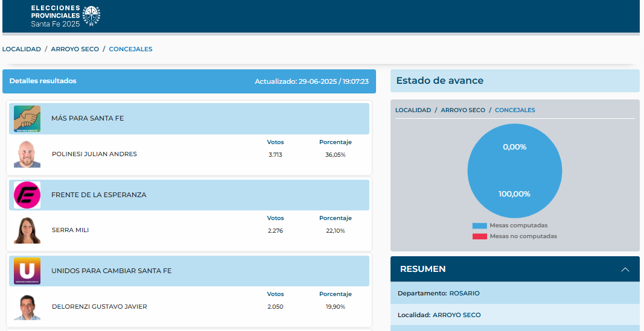This screenshot has height=331, width=644.
Task: Click the Más Para Santa Fe handshake logo
Action: coord(27,119)
